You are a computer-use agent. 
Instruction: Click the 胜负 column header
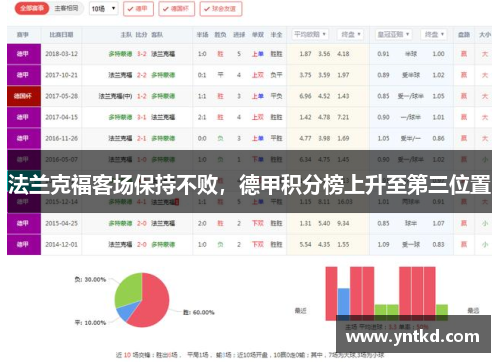220,35
